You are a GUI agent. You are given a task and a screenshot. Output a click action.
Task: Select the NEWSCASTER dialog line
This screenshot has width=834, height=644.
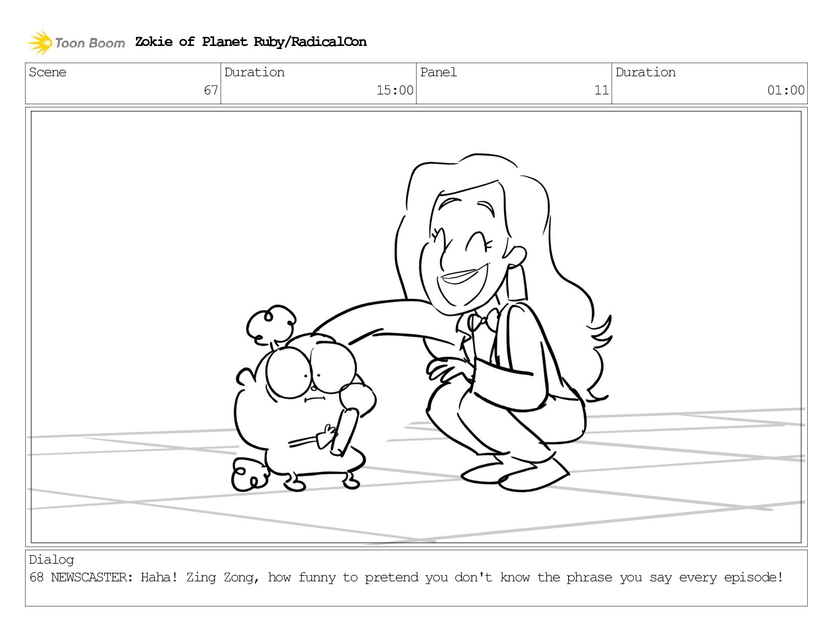click(x=406, y=577)
